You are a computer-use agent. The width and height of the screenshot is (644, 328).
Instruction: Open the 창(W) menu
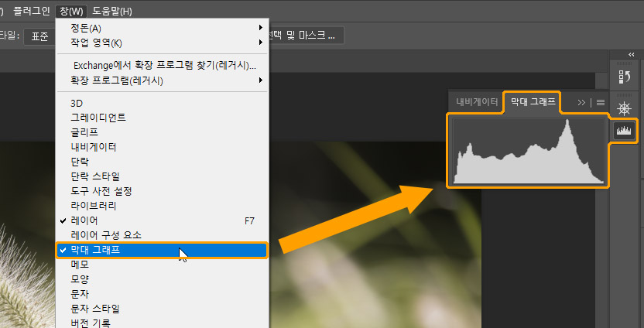71,11
